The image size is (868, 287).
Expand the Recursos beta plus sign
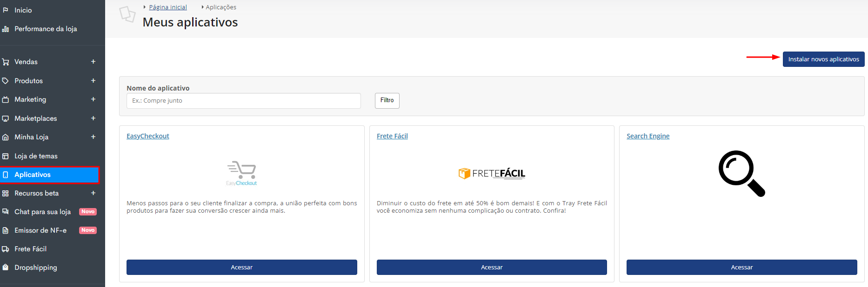[x=93, y=193]
